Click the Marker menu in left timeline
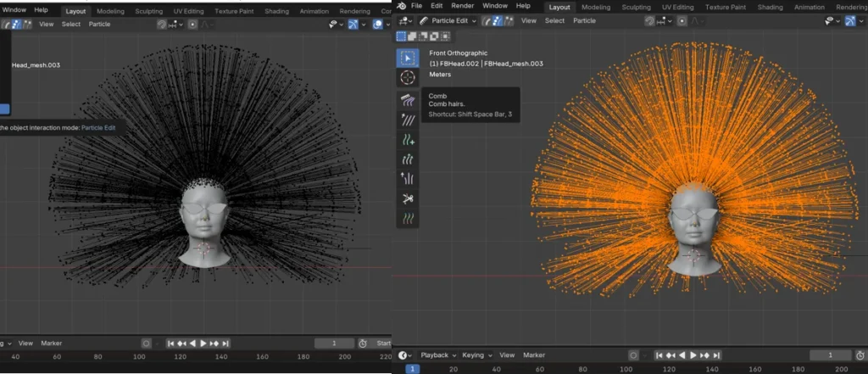Screen dimensions: 868x374 [52, 343]
